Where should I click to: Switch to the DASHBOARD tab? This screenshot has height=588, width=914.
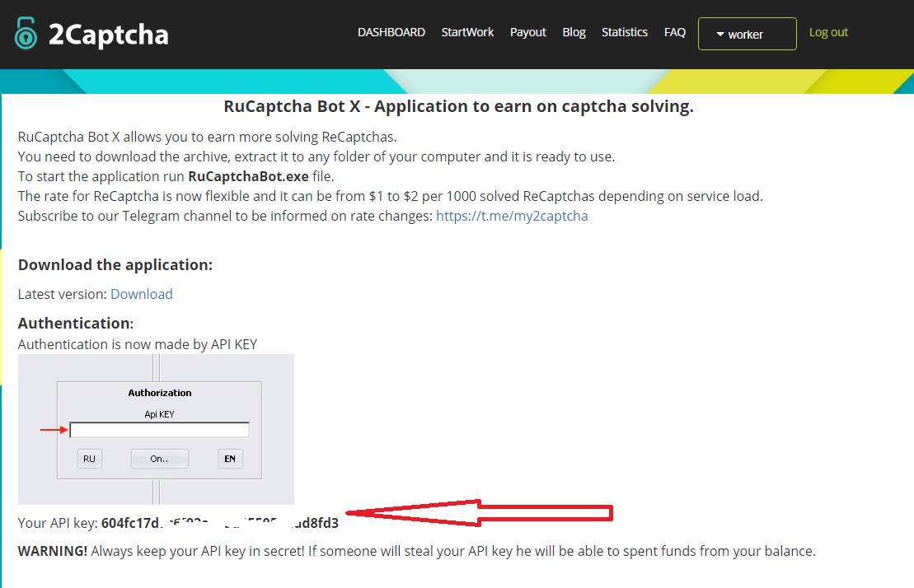coord(391,32)
